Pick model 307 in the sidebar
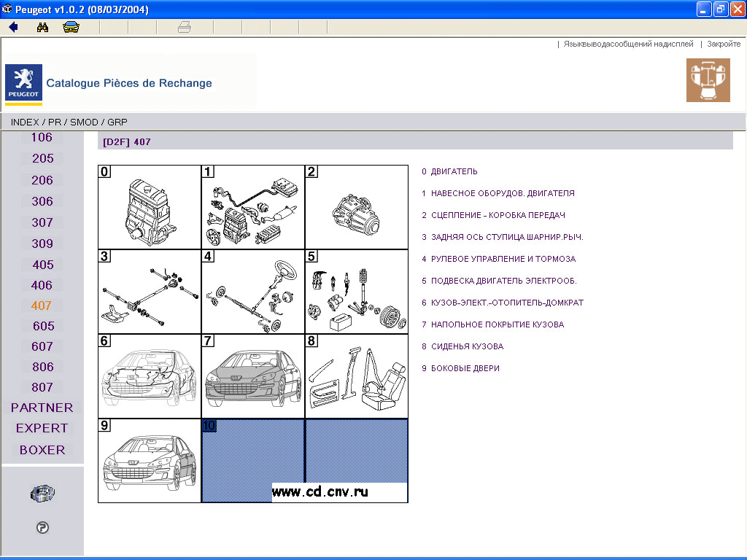 pos(42,222)
